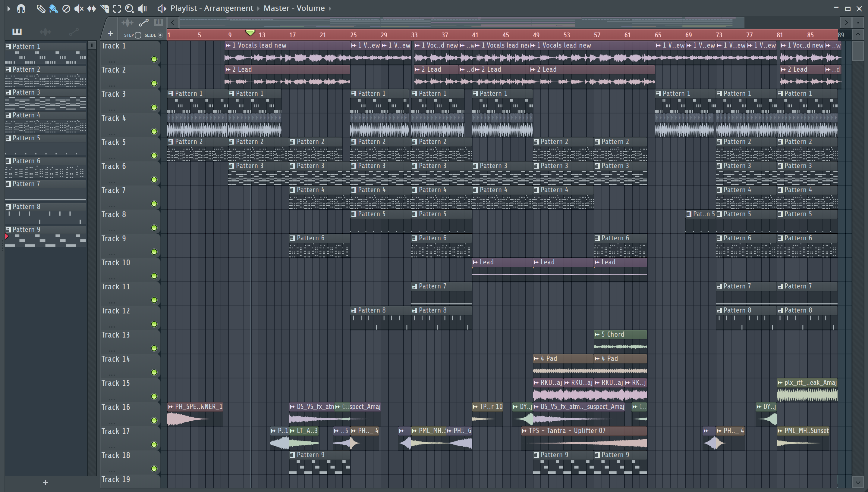Image resolution: width=868 pixels, height=492 pixels.
Task: Select the Mute tool
Action: (79, 8)
